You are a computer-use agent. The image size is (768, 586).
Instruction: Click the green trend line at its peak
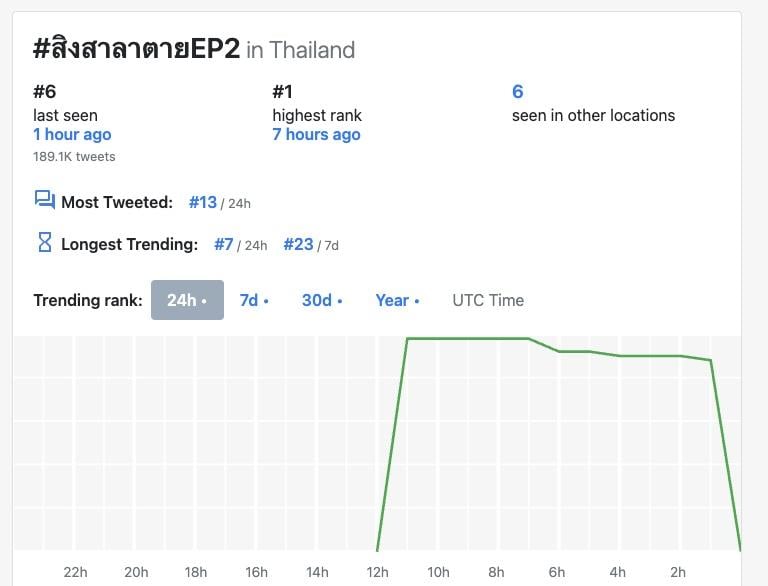[468, 339]
